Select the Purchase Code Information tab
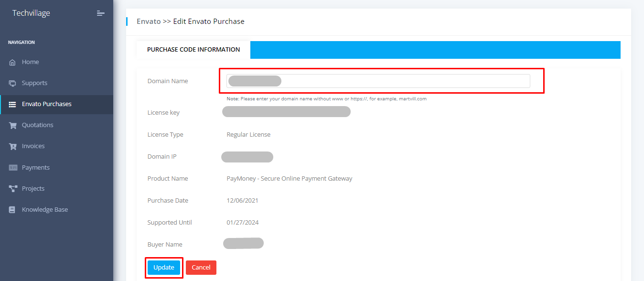 [193, 50]
